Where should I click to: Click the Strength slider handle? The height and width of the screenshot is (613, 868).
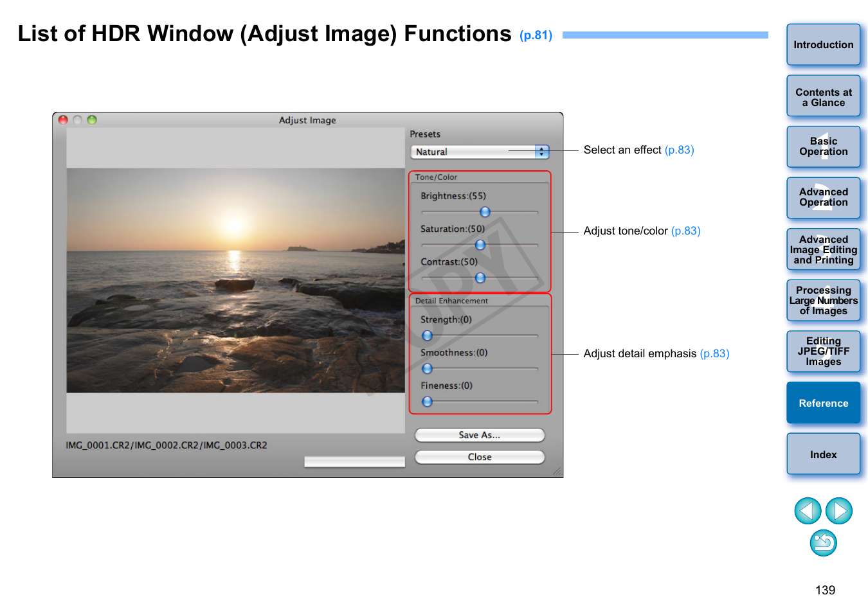coord(428,335)
